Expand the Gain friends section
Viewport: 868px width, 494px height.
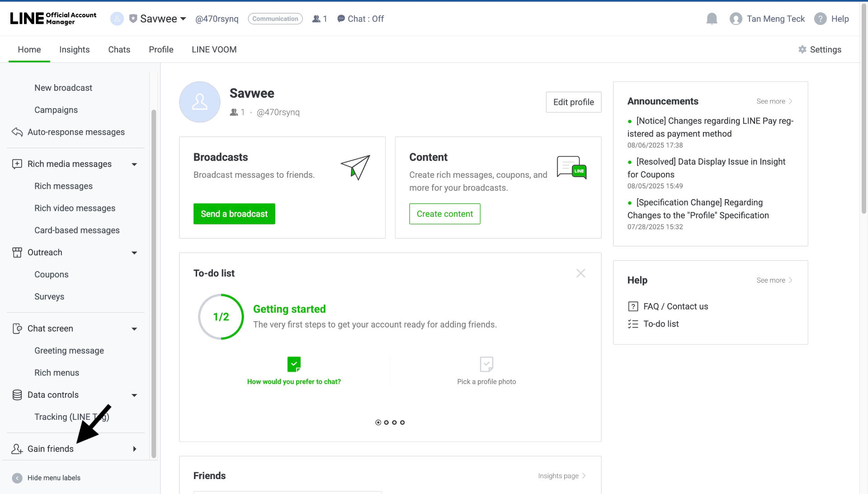pos(135,449)
